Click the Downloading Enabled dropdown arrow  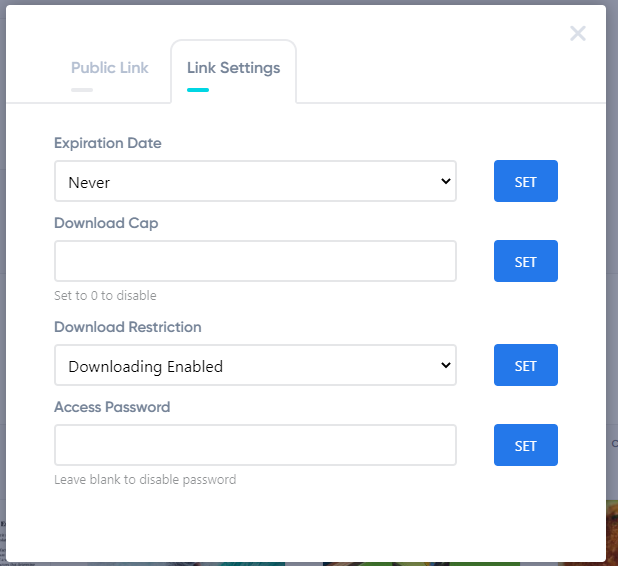pos(446,365)
